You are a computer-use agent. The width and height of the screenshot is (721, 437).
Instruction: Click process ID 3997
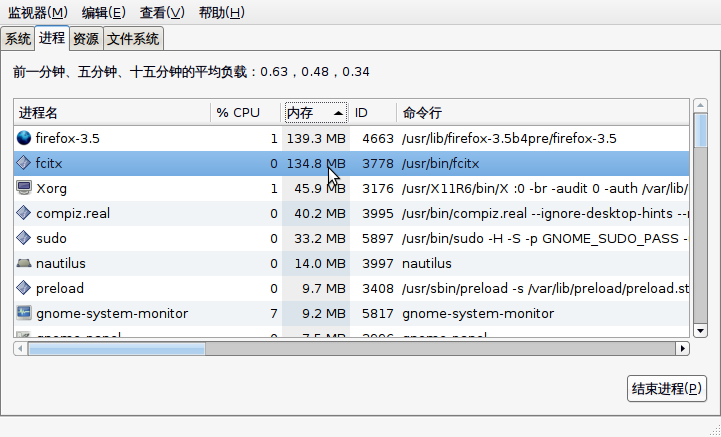(378, 263)
